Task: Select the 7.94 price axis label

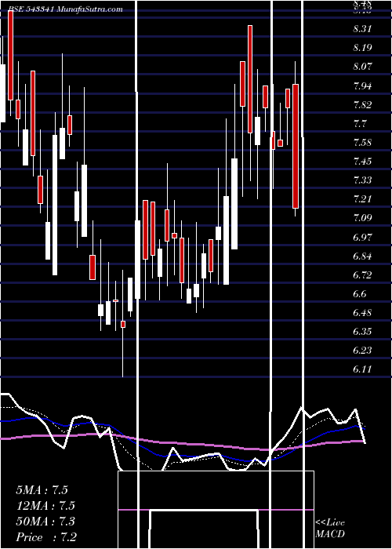Action: pyautogui.click(x=362, y=85)
